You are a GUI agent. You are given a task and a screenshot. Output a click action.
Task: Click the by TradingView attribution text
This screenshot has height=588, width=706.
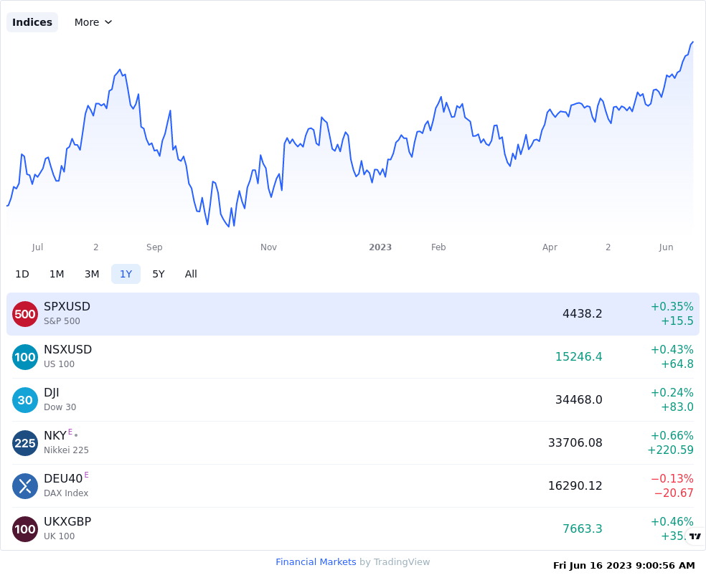[x=395, y=562]
